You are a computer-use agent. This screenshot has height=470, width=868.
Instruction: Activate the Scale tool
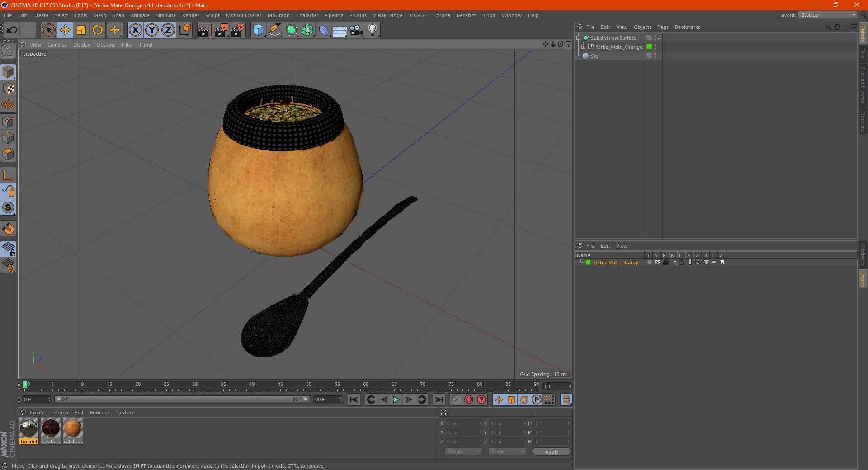tap(81, 30)
